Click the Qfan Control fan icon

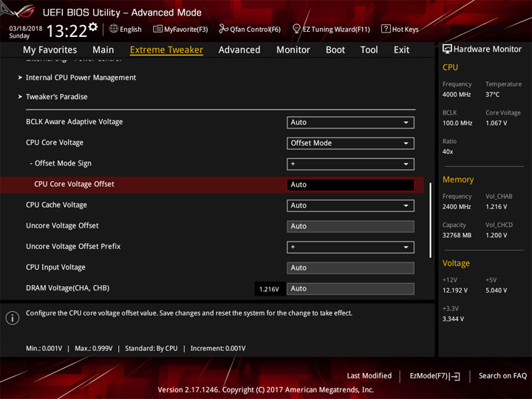click(223, 29)
